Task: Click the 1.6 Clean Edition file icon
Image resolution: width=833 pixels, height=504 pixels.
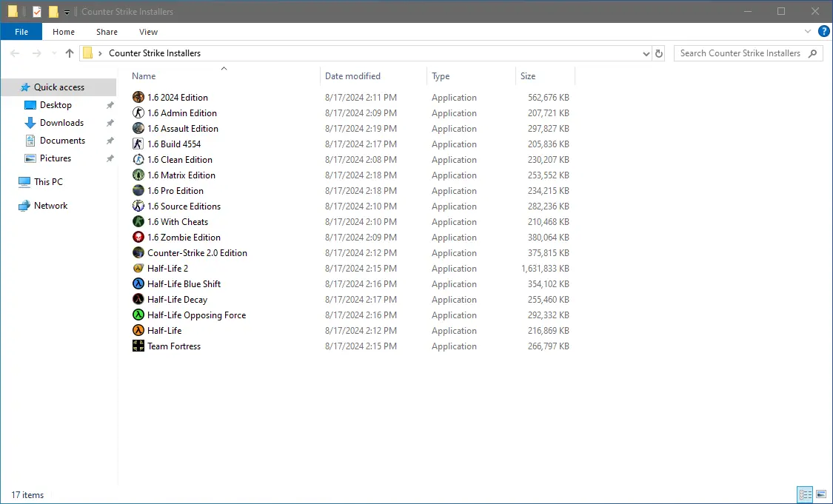Action: (138, 159)
